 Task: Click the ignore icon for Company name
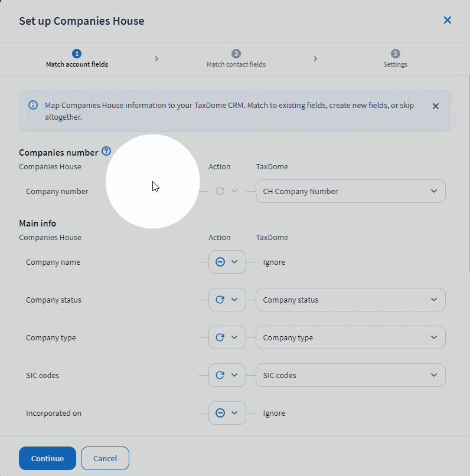pyautogui.click(x=220, y=262)
